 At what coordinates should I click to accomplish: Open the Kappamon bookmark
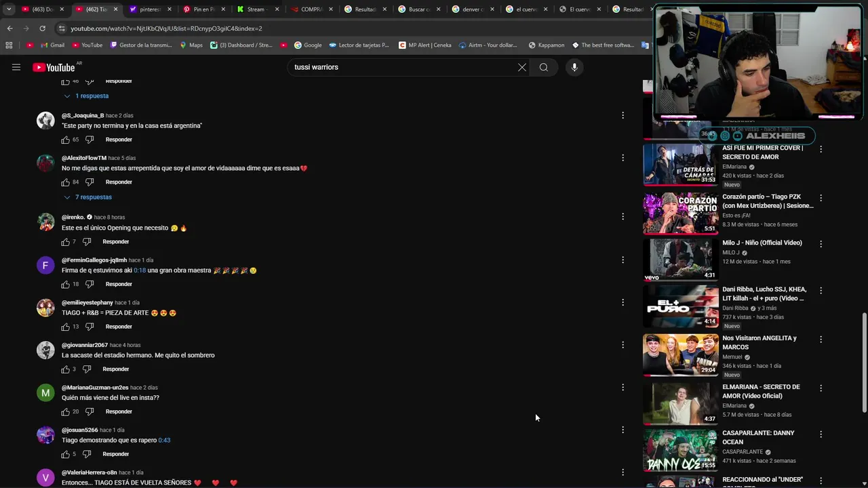point(546,45)
